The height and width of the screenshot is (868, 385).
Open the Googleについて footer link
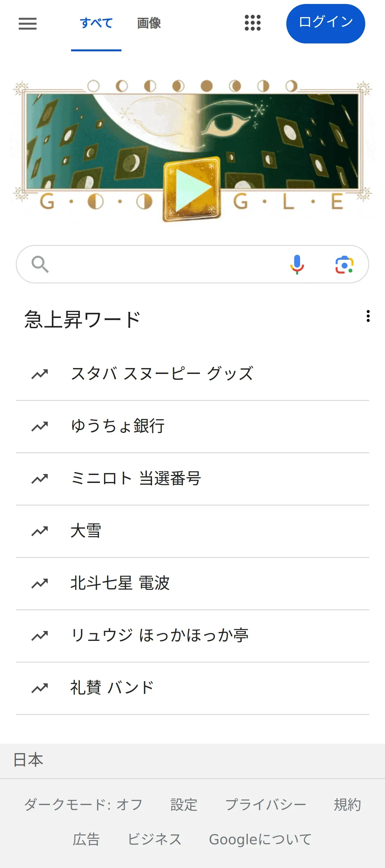click(260, 839)
